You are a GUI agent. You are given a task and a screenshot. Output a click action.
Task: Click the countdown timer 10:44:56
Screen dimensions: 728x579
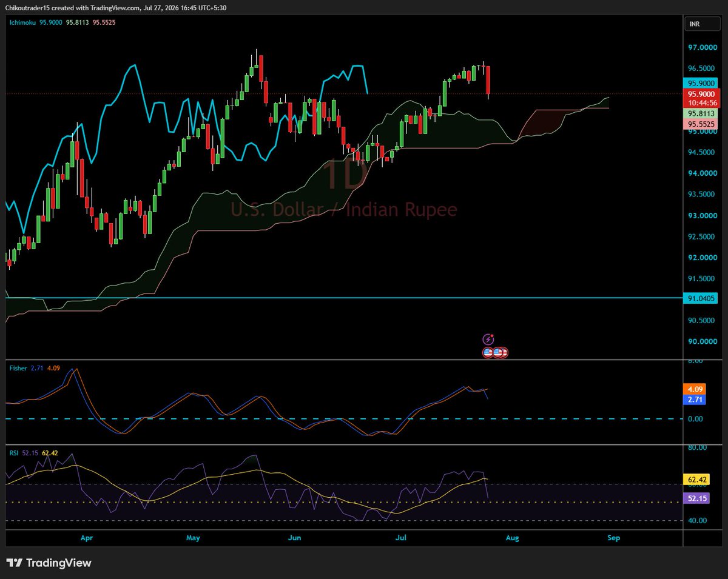(701, 103)
